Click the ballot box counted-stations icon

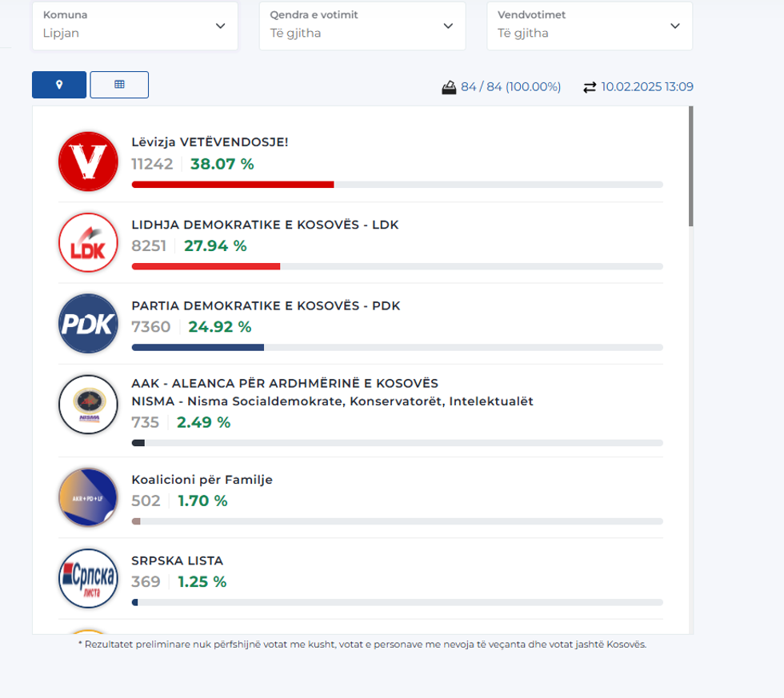coord(449,87)
